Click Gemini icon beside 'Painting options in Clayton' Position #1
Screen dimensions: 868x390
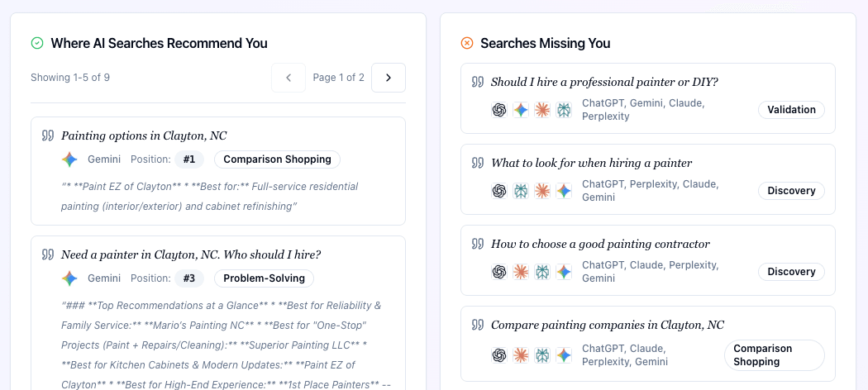click(x=69, y=159)
